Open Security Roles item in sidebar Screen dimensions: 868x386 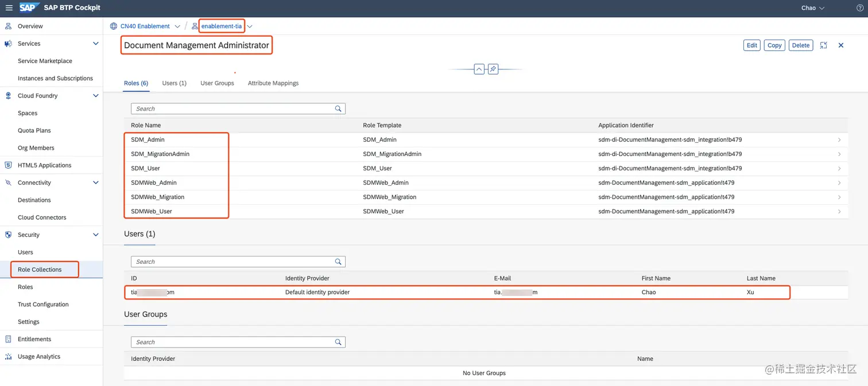(25, 287)
